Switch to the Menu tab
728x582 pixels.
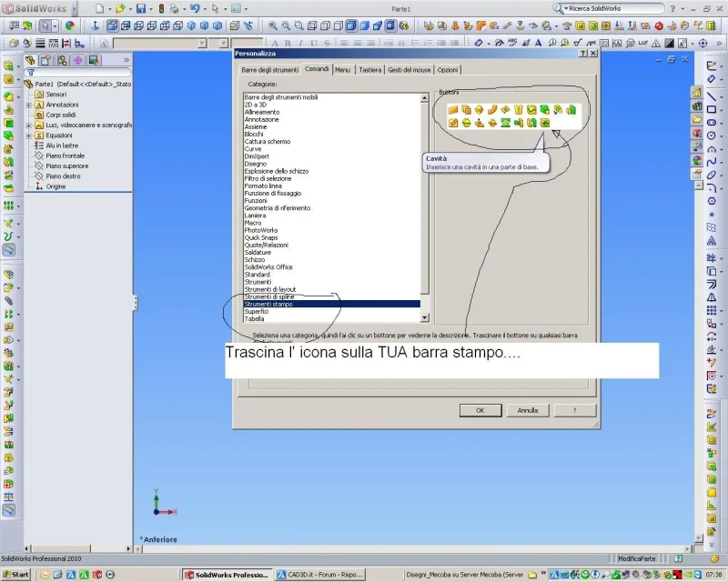click(x=343, y=70)
